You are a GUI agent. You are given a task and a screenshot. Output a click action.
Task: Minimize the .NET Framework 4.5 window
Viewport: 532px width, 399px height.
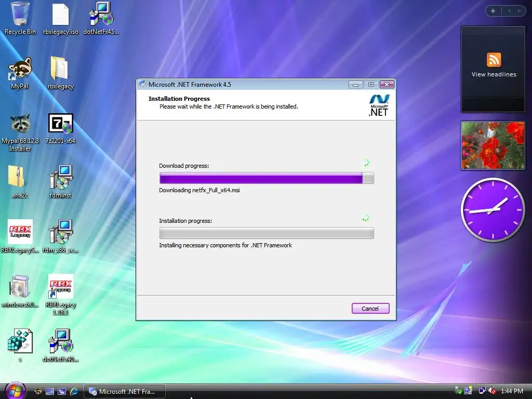(x=355, y=85)
